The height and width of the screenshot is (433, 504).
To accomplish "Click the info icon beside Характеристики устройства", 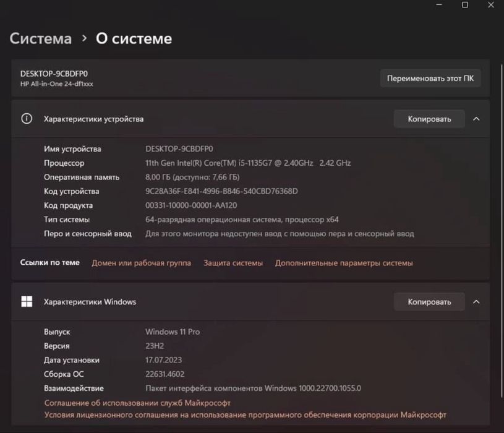I will (x=27, y=119).
